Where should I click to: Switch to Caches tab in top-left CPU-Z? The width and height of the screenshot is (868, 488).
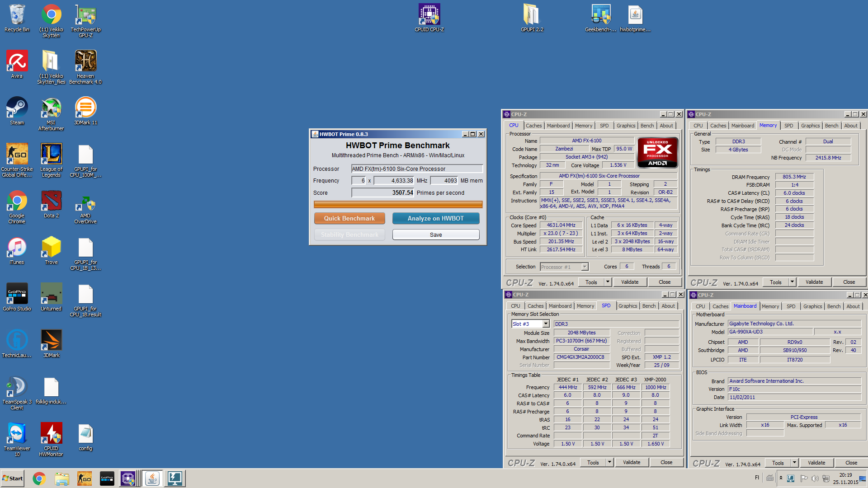point(533,126)
